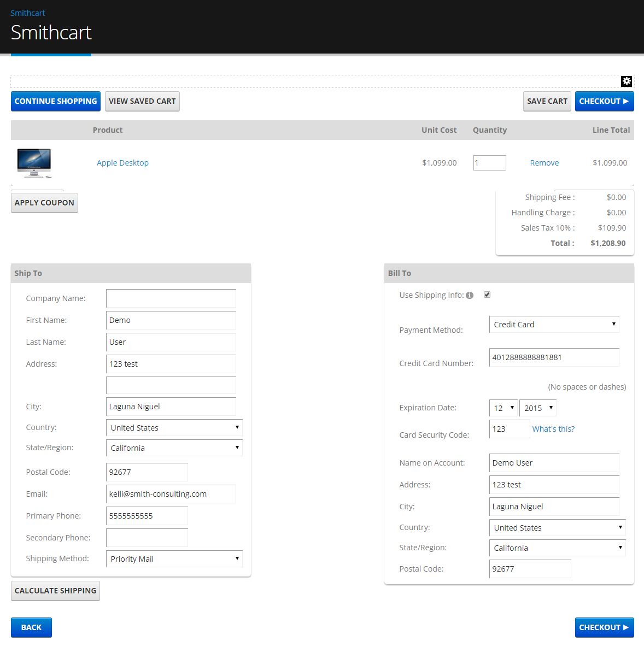Screen dimensions: 644x647
Task: Click the large Smithcart page title
Action: [x=51, y=33]
